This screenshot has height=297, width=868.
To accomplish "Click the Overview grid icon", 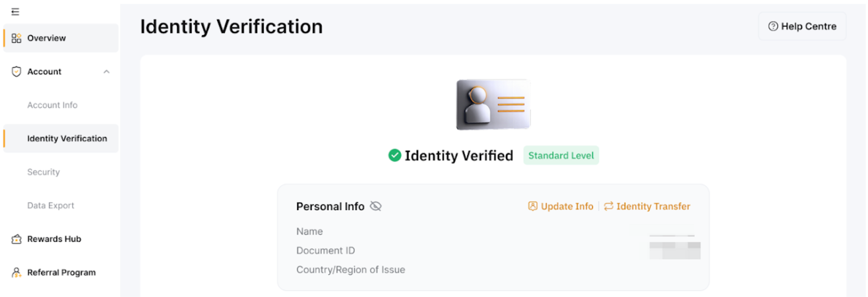I will point(16,38).
